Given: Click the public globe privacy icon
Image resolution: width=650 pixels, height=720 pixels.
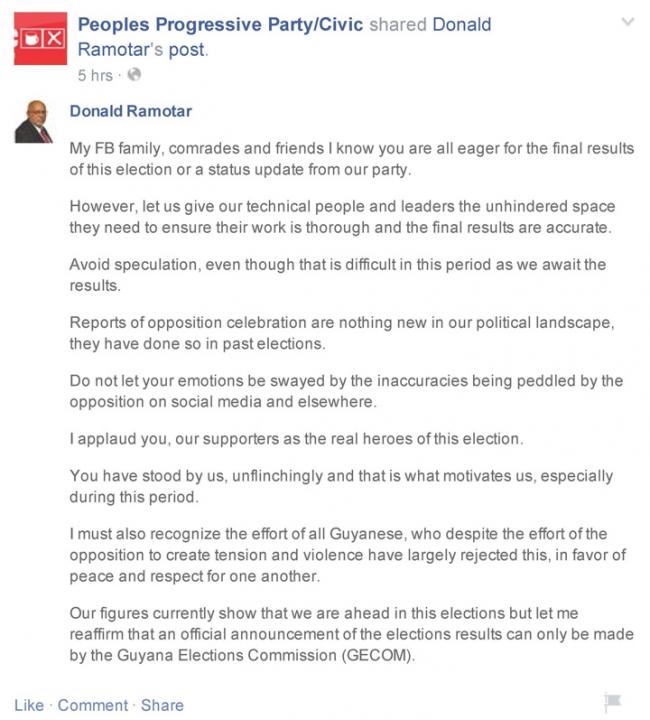Looking at the screenshot, I should tap(134, 74).
